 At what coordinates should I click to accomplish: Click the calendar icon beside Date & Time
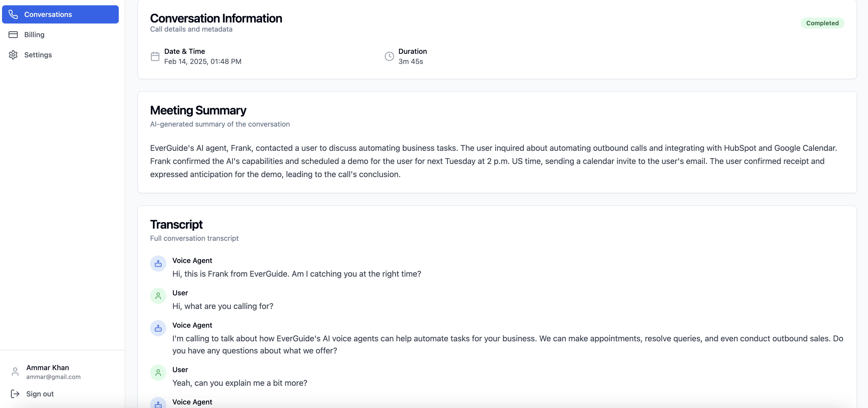click(155, 56)
